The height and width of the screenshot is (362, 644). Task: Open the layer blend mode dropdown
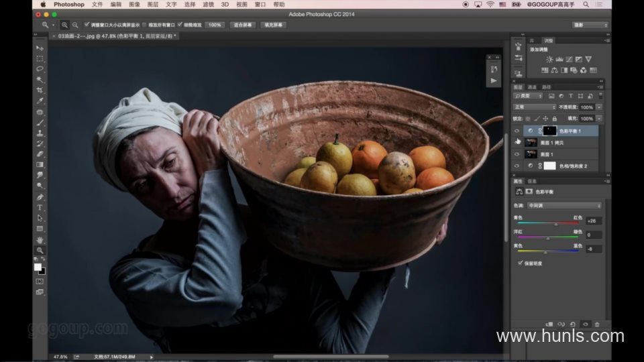coord(535,107)
